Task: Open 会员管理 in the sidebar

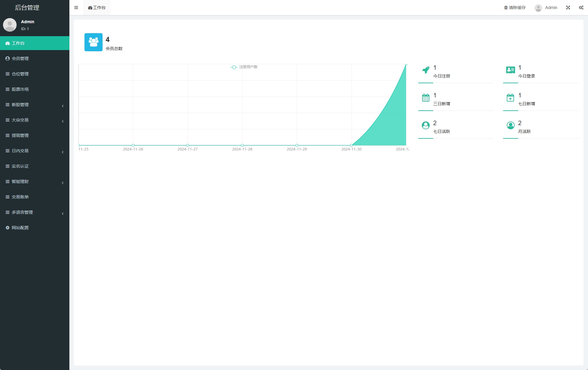Action: coord(20,59)
